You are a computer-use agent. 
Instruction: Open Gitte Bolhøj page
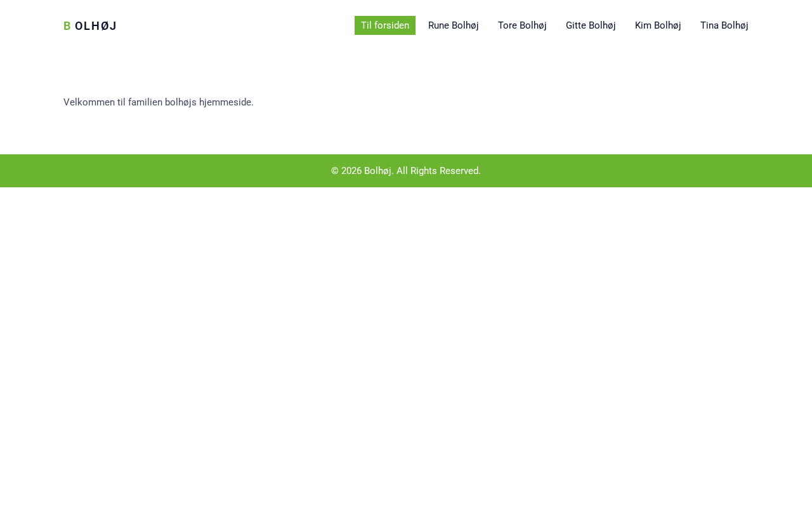(591, 25)
